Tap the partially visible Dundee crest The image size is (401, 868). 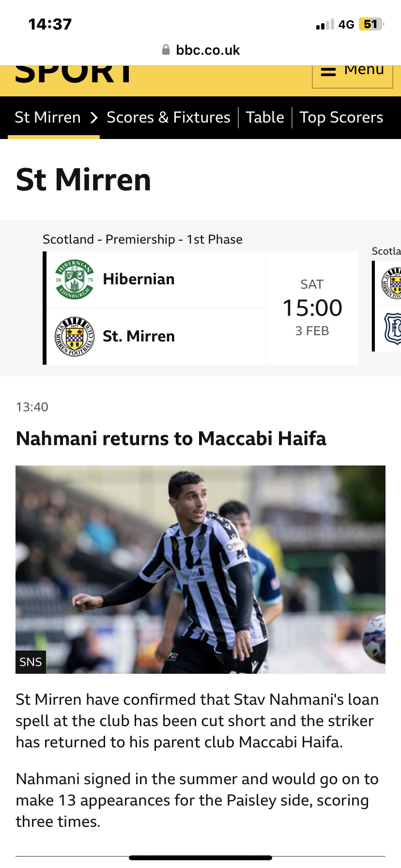[x=393, y=329]
